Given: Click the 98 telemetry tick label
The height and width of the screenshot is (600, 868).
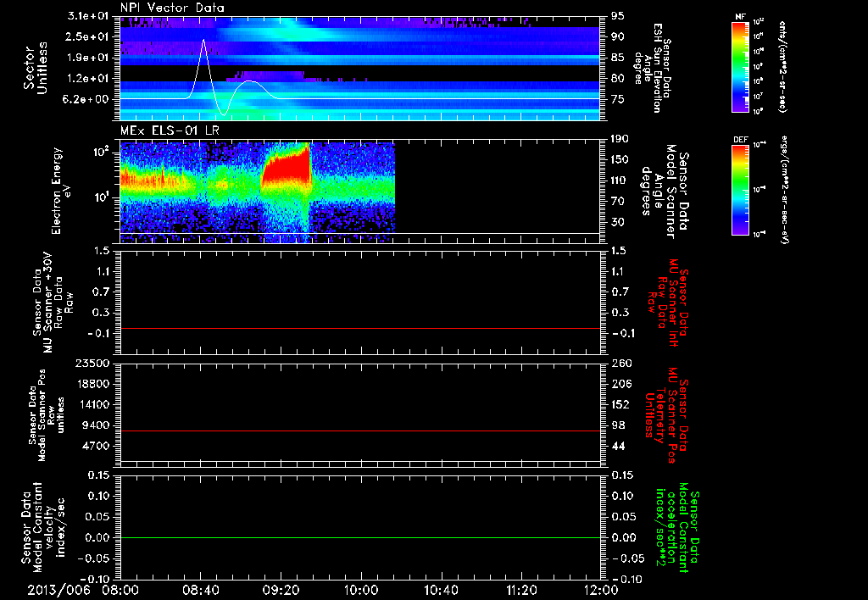Looking at the screenshot, I should click(618, 425).
